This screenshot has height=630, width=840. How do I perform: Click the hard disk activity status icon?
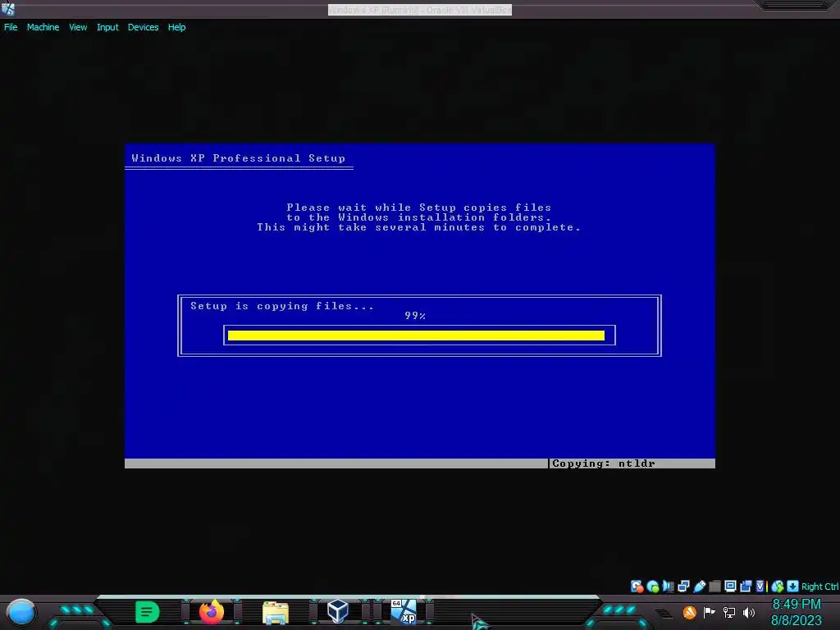(x=637, y=587)
